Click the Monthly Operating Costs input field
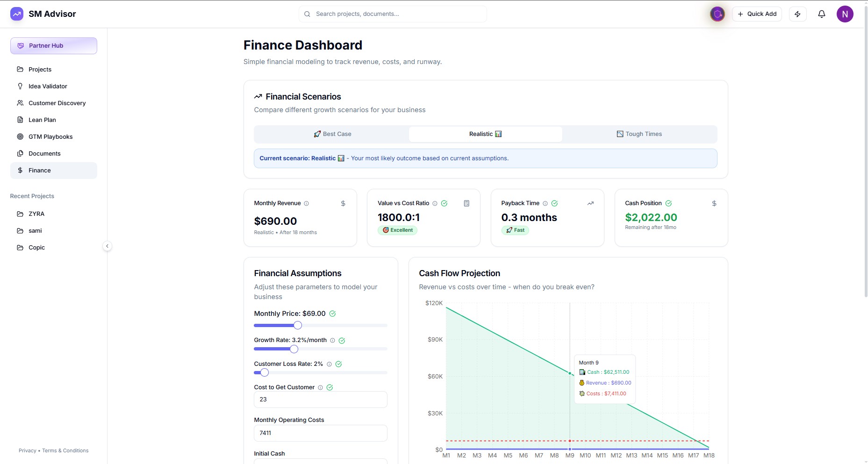The width and height of the screenshot is (868, 464). coord(320,433)
